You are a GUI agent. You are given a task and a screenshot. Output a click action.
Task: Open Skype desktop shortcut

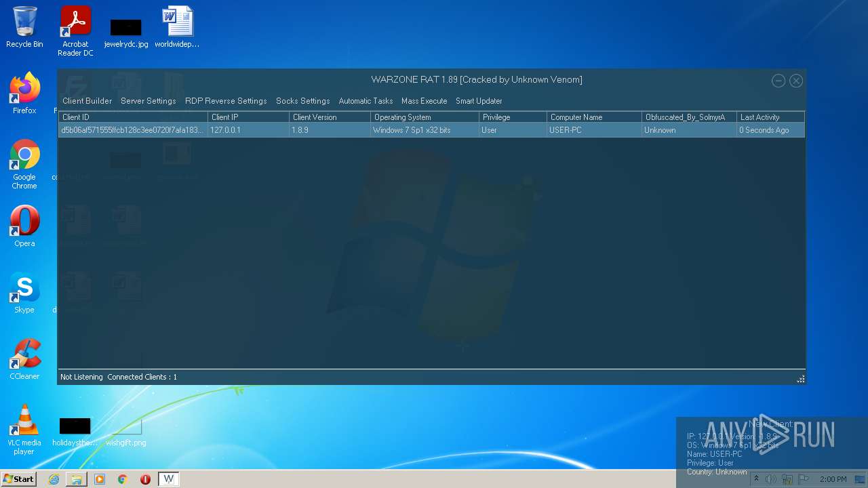coord(24,293)
